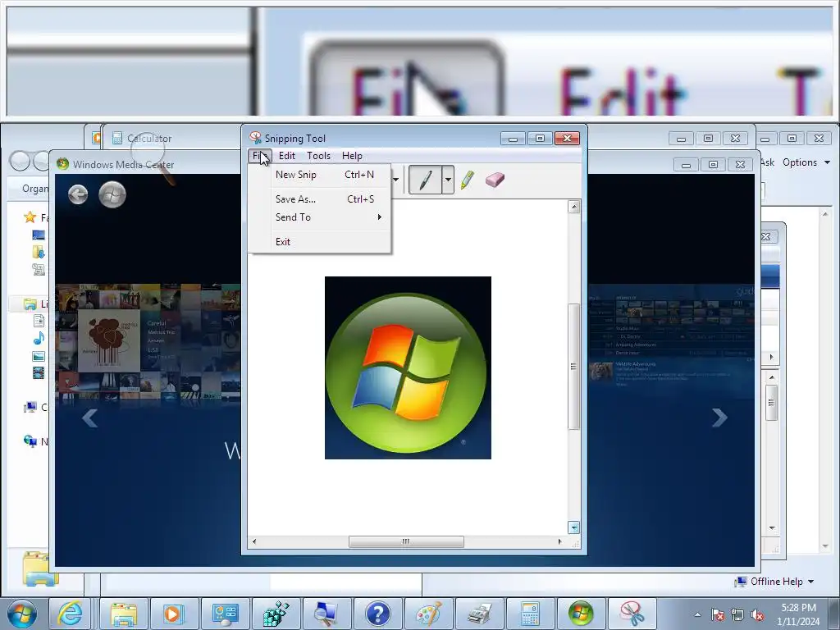Open the Pen tool options dropdown arrow
This screenshot has width=840, height=630.
(448, 180)
